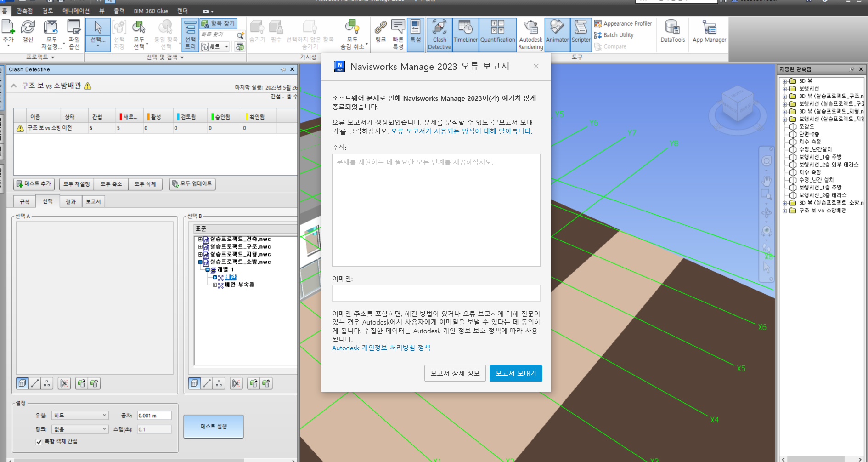868x462 pixels.
Task: Click 모두 재설정 button in Clash Detective
Action: coord(76,184)
